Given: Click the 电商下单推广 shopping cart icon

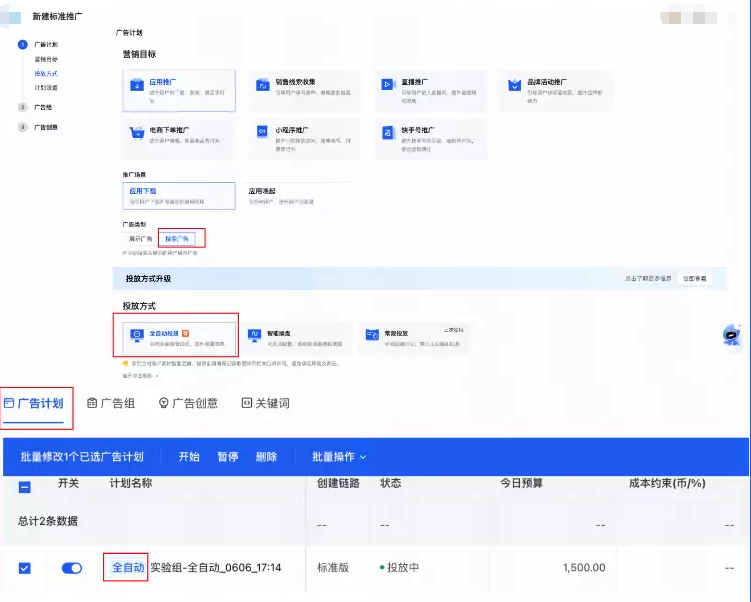Looking at the screenshot, I should (x=137, y=133).
